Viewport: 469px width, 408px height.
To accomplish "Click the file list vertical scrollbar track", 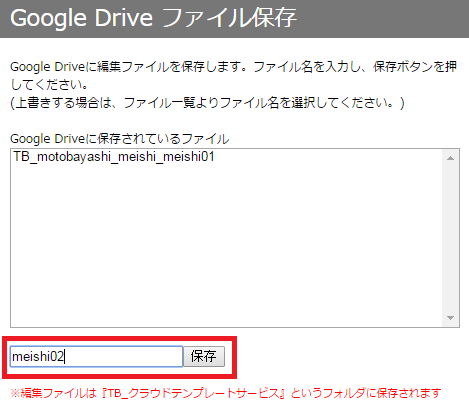I will (450, 238).
